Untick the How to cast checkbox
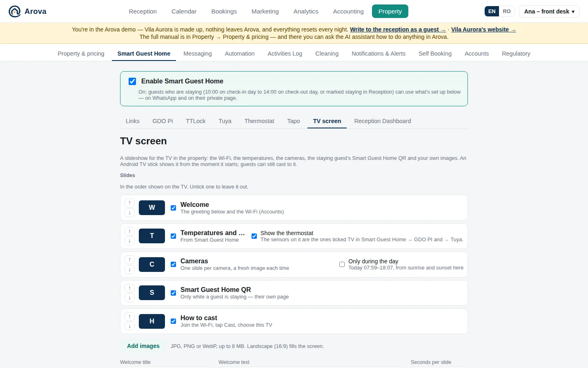588x368 pixels. tap(174, 321)
